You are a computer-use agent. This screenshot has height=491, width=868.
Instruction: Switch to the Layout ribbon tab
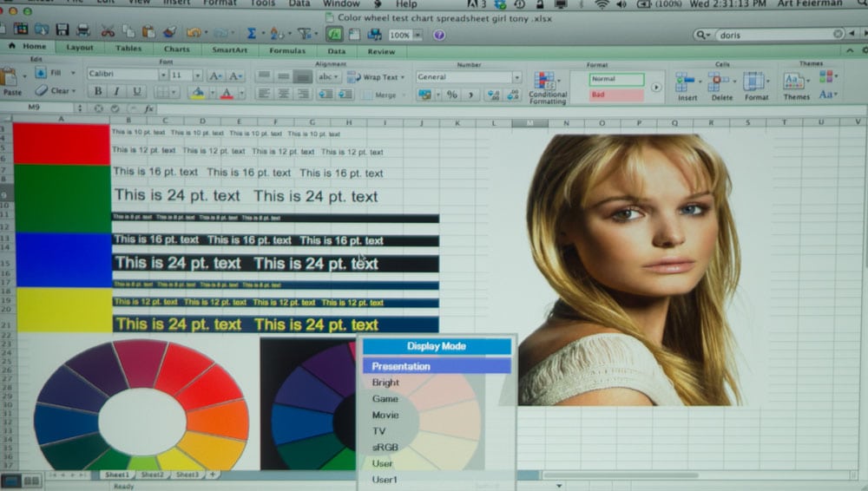click(80, 48)
